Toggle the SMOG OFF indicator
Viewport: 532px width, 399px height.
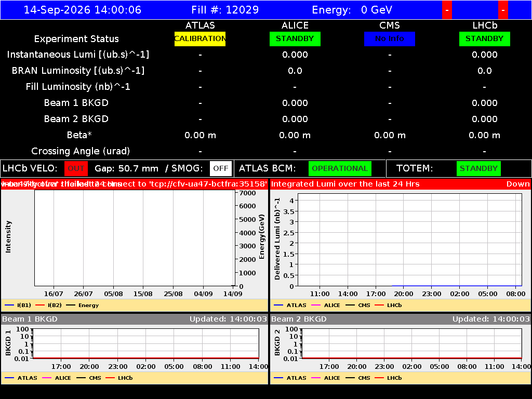click(x=221, y=169)
